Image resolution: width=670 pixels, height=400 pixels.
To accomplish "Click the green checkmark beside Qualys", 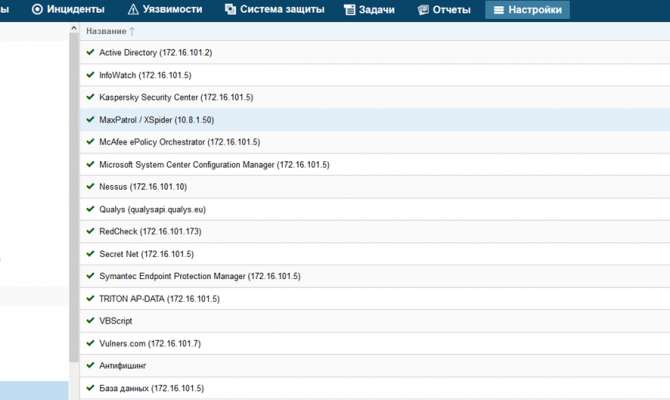I will (90, 209).
